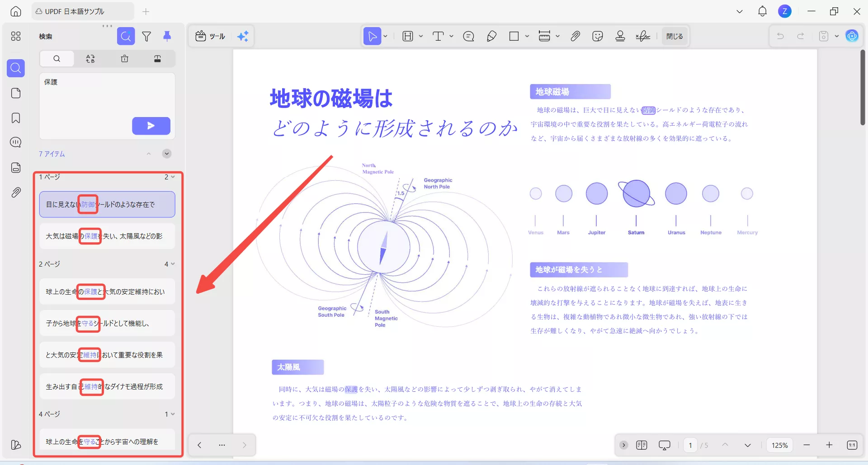868x465 pixels.
Task: Expand the 7 アイテム results list downward
Action: pyautogui.click(x=166, y=154)
